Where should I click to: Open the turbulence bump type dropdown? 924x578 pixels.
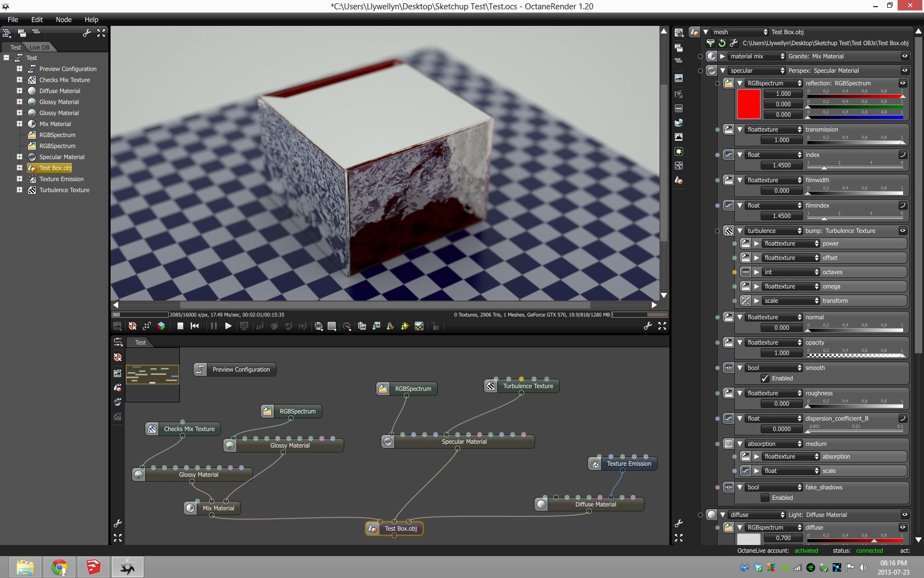[774, 231]
